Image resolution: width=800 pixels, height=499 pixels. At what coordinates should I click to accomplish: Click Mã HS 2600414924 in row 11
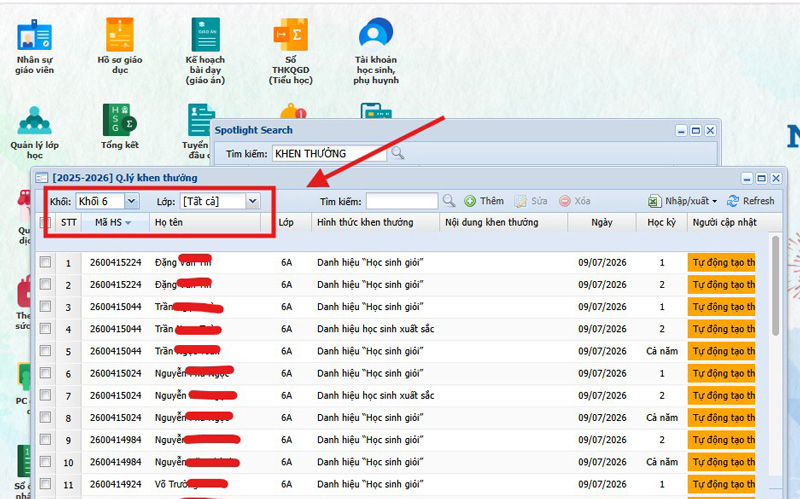coord(115,484)
